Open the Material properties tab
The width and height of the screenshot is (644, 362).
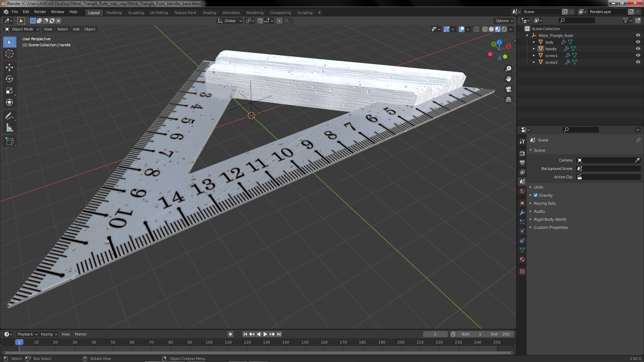(522, 259)
